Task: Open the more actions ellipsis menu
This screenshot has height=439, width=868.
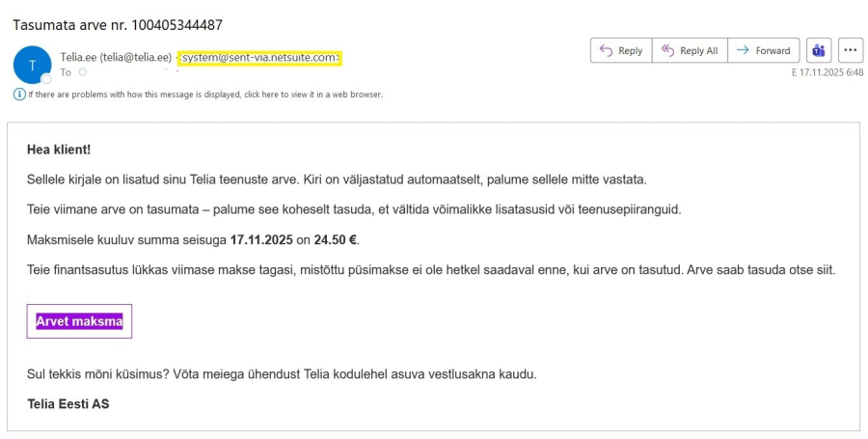Action: coord(850,50)
